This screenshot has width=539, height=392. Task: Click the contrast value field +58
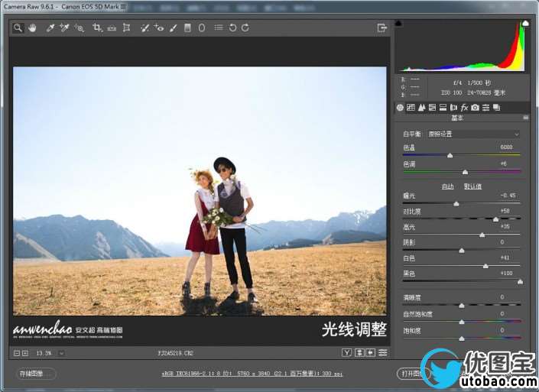pyautogui.click(x=506, y=211)
